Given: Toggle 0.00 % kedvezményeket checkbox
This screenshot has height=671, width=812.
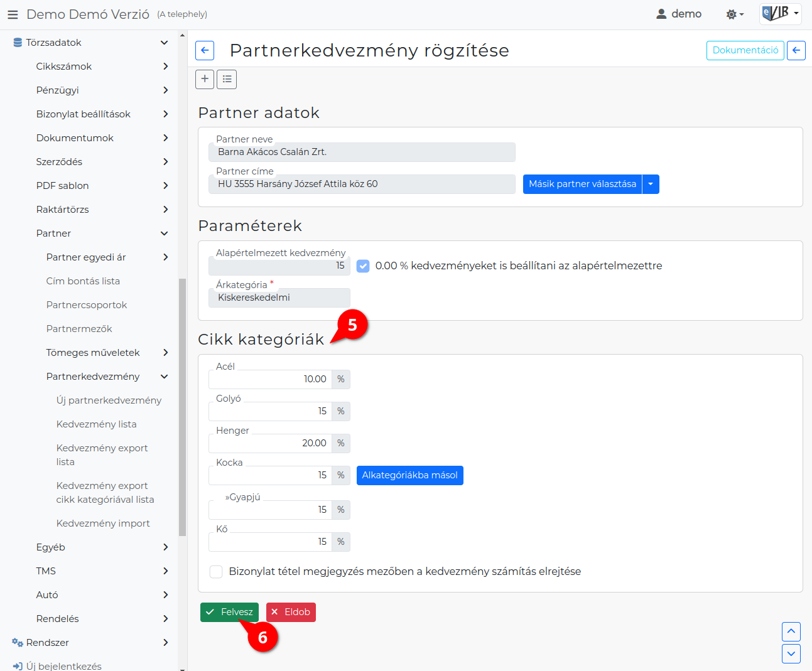Looking at the screenshot, I should tap(363, 266).
